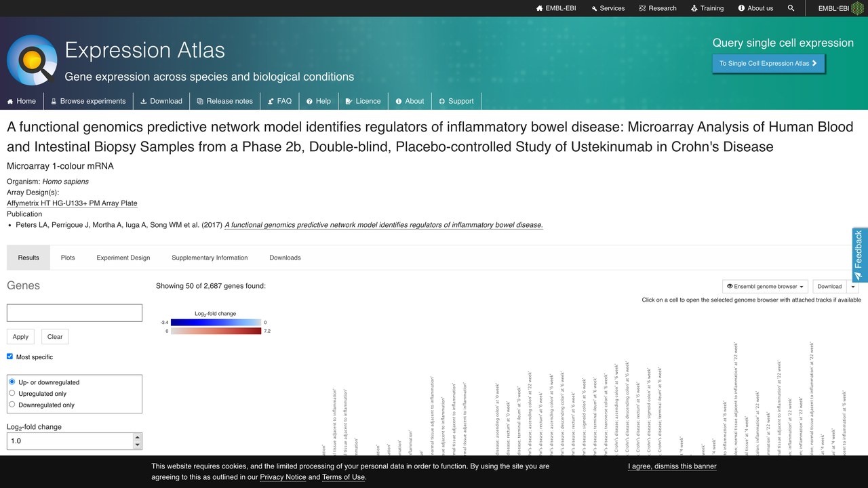Click the heatmap Download button
The image size is (868, 488).
pos(829,287)
